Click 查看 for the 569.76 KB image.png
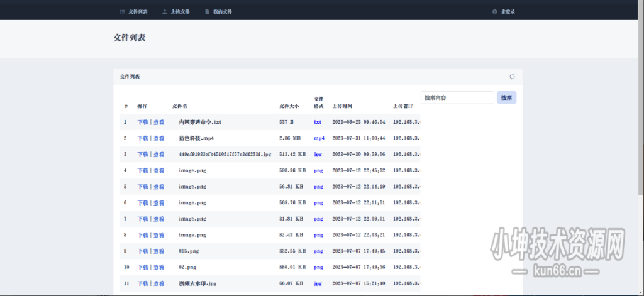This screenshot has width=644, height=296. (x=159, y=203)
